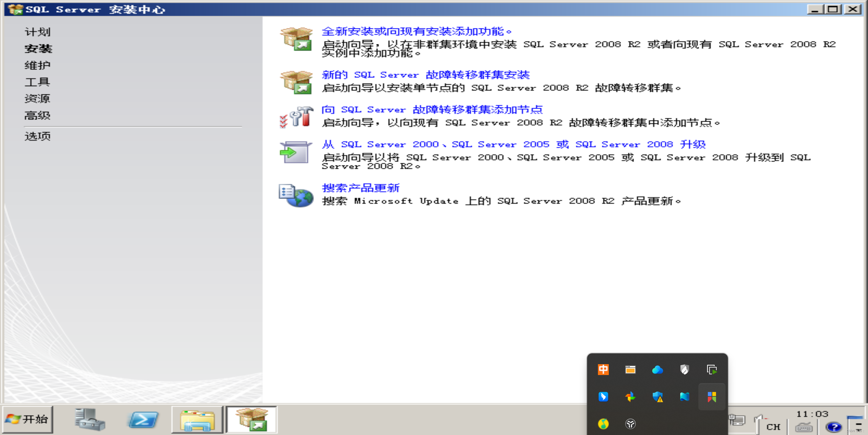868x435 pixels.
Task: Switch to 维护 section
Action: click(37, 65)
